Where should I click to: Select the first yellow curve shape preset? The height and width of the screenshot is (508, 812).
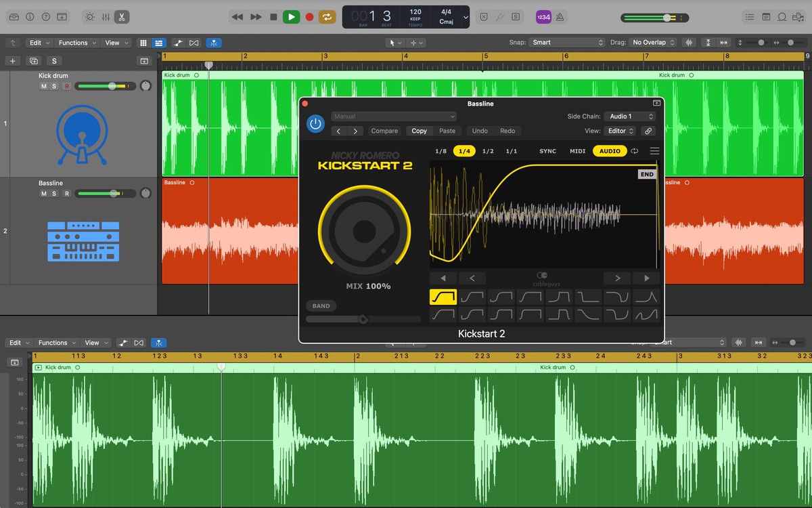tap(443, 297)
